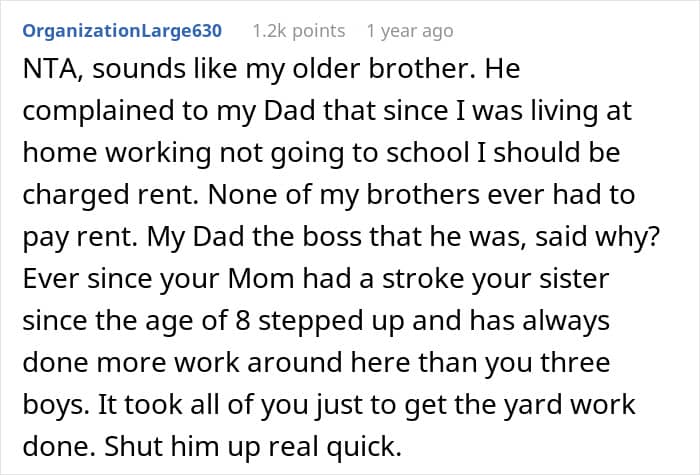Click the phrase 'My Dad the boss'

click(254, 237)
